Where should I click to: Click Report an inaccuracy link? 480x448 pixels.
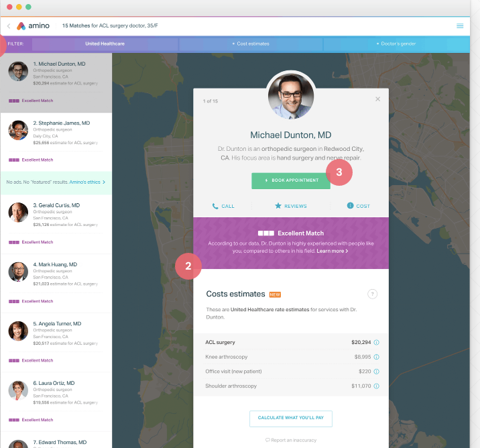click(291, 440)
